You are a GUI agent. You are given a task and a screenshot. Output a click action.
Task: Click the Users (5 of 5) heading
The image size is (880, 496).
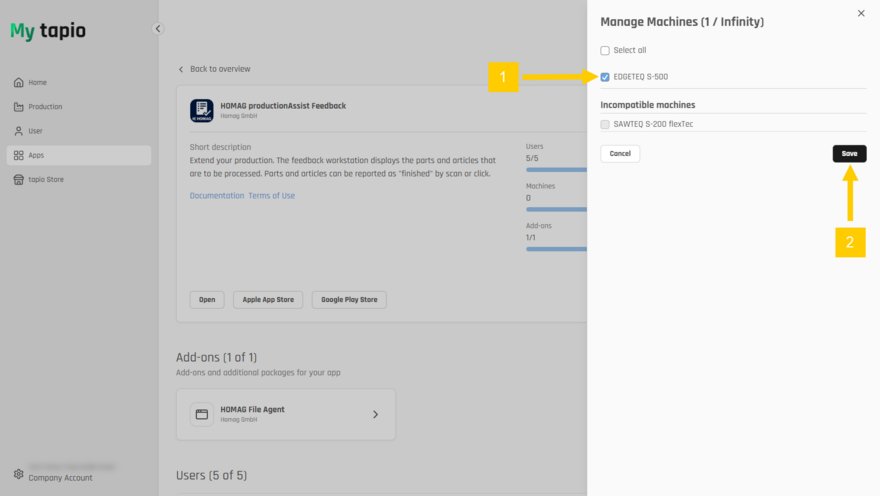212,475
